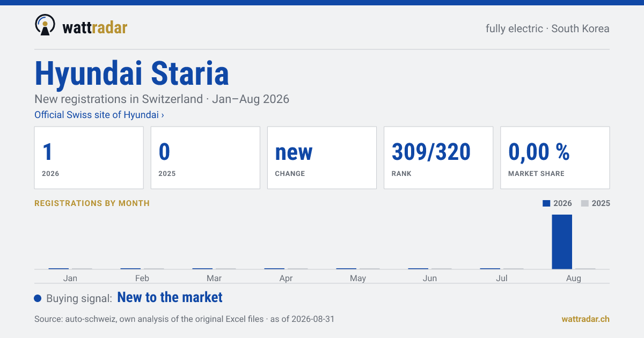This screenshot has height=338, width=644.
Task: Click the wattradar.ch footer link
Action: [x=586, y=319]
